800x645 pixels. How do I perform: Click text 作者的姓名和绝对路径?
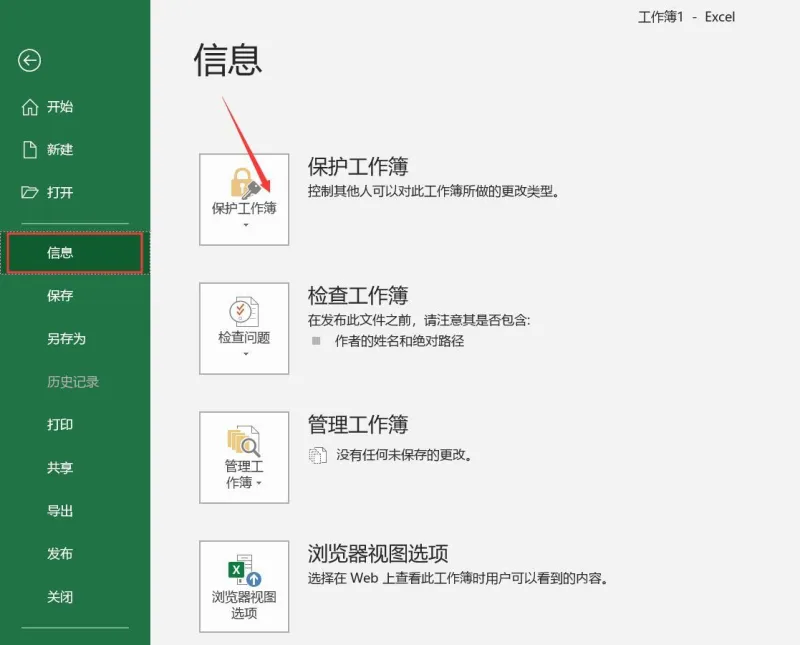coord(399,341)
